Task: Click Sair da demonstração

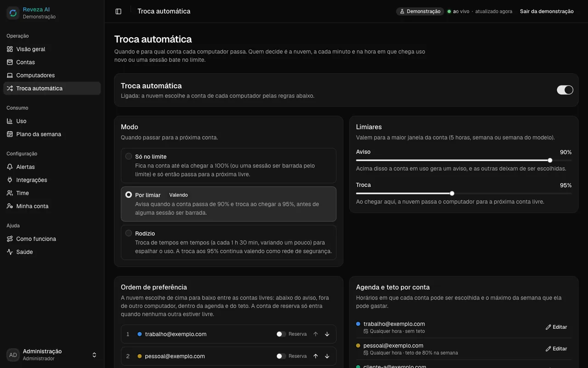Action: [x=547, y=11]
